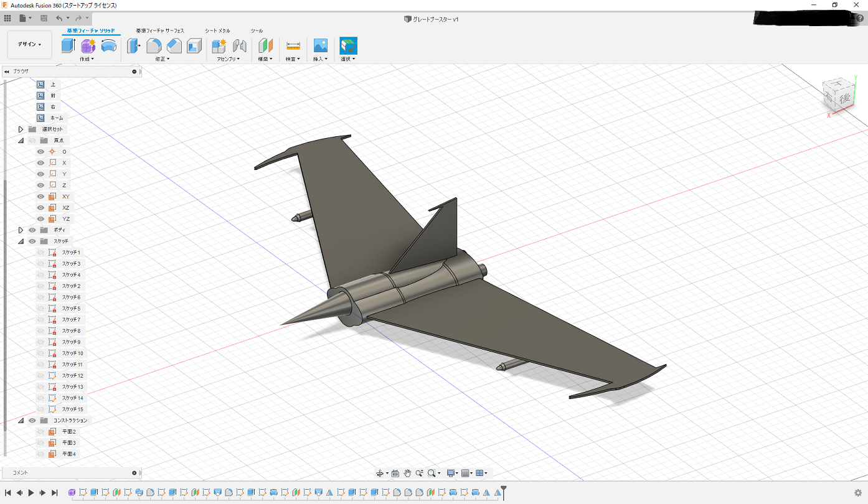The width and height of the screenshot is (868, 504).
Task: Click the Extrude tool icon
Action: pyautogui.click(x=68, y=45)
